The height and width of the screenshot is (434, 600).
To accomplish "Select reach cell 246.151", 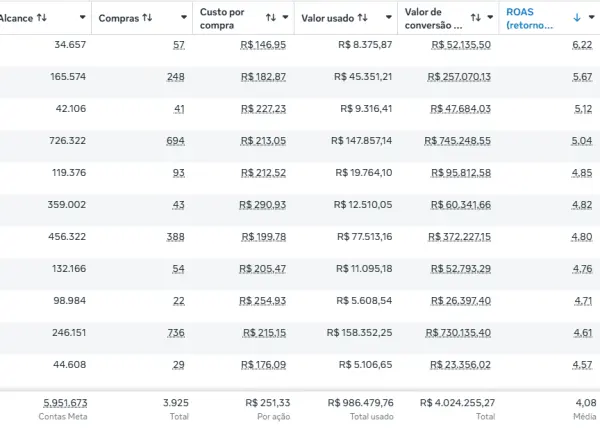I will point(69,333).
